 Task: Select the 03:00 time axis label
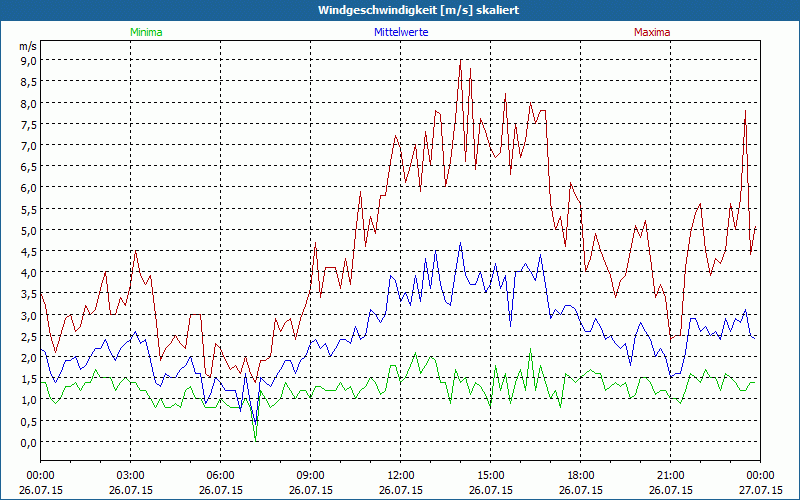131,475
